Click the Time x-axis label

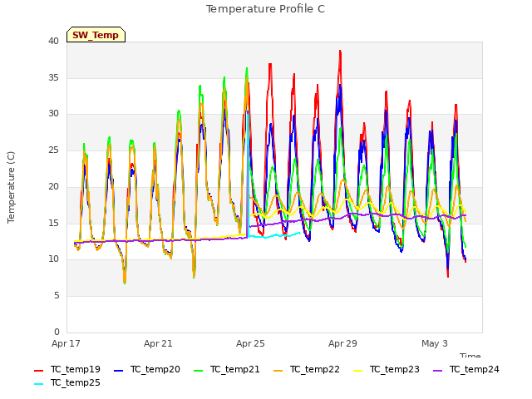[470, 355]
